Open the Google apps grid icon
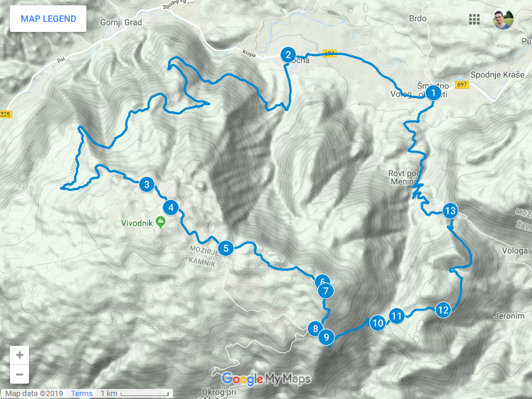Image resolution: width=532 pixels, height=399 pixels. click(474, 20)
